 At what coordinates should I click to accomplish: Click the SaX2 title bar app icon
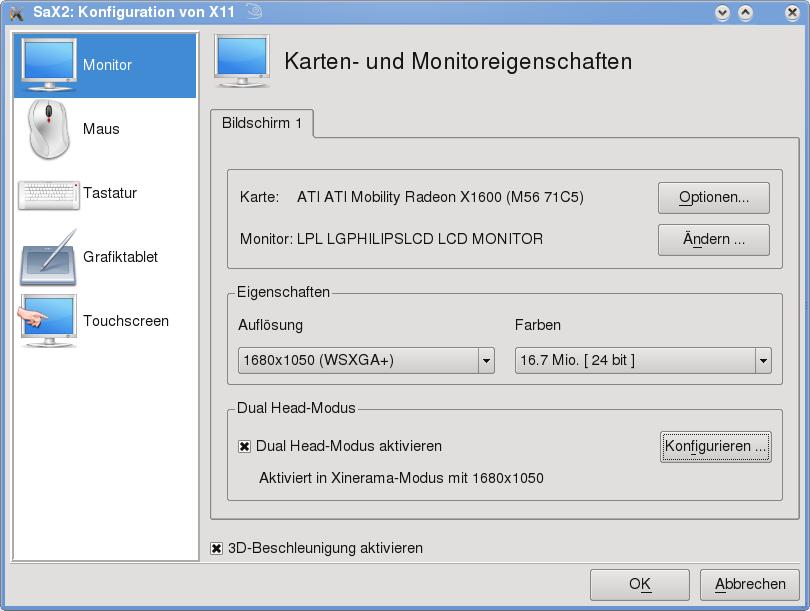pos(17,12)
